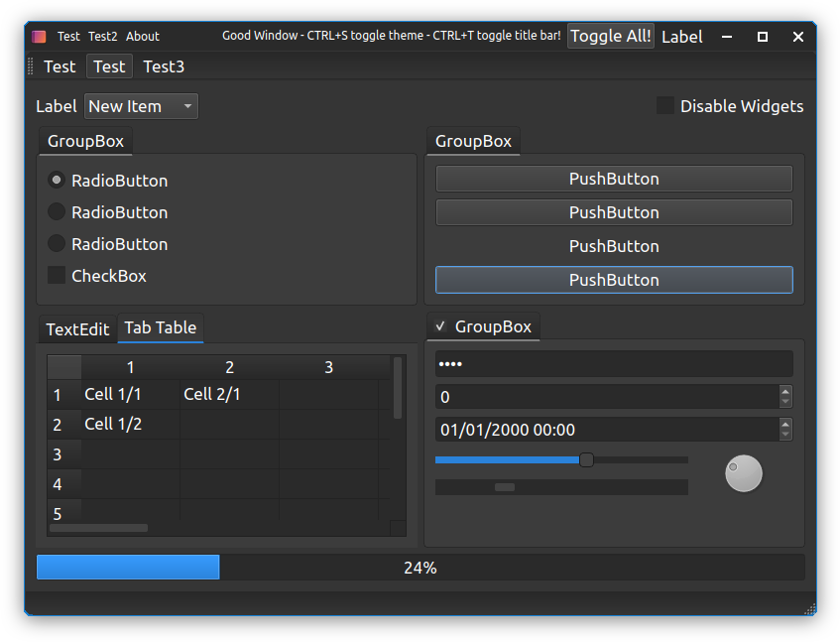Switch to the TextEdit tab
Viewport: 840px width, 642px height.
pyautogui.click(x=77, y=329)
